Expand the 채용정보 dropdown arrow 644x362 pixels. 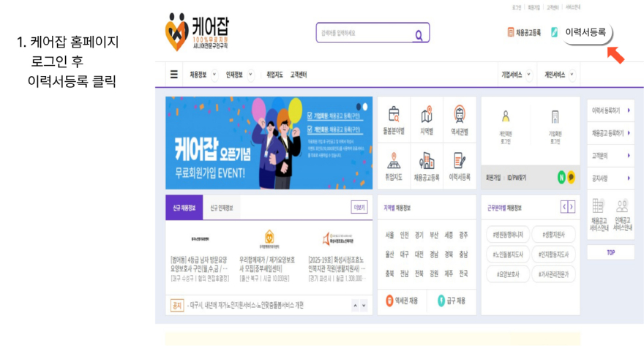pos(213,75)
